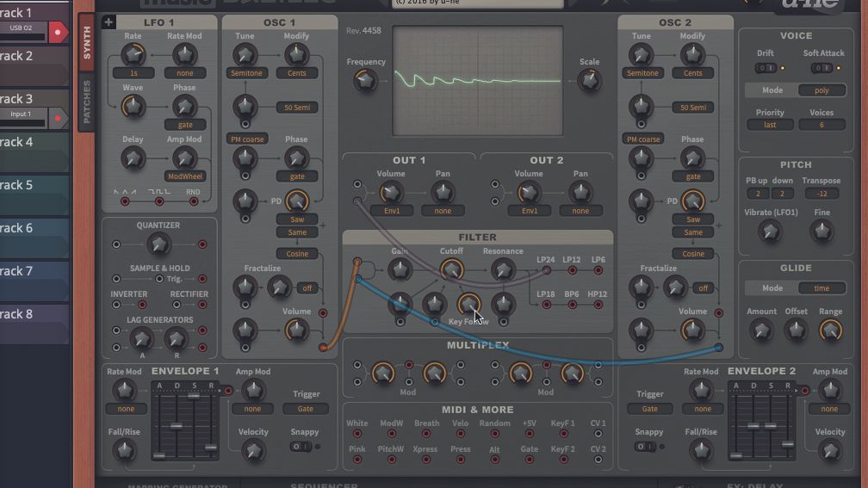Click the LFO 1 Wave knob
The height and width of the screenshot is (488, 868).
(133, 106)
